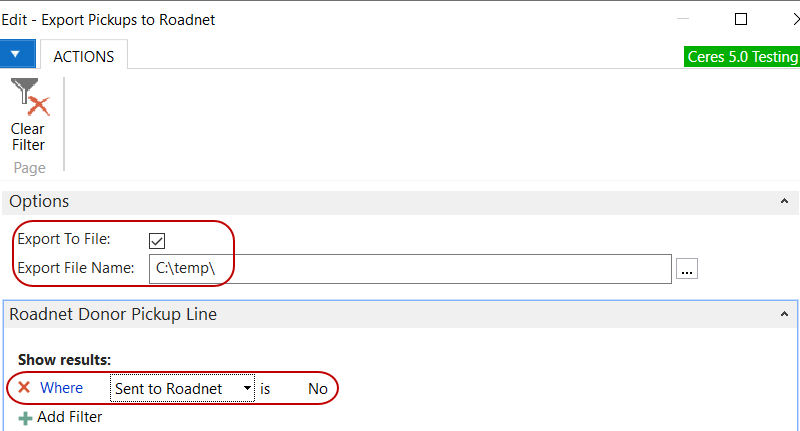The image size is (800, 431).
Task: Edit the filter value No
Action: point(318,388)
